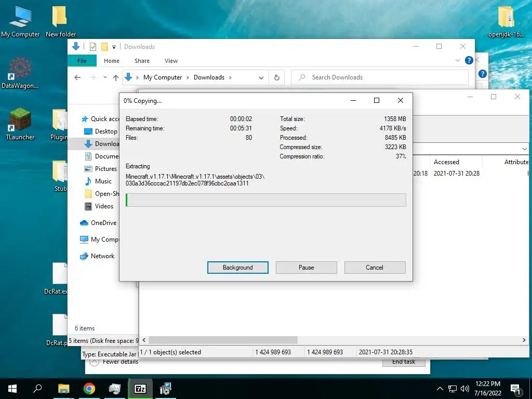Click the extraction progress bar
Viewport: 532px width, 399px height.
pos(266,200)
